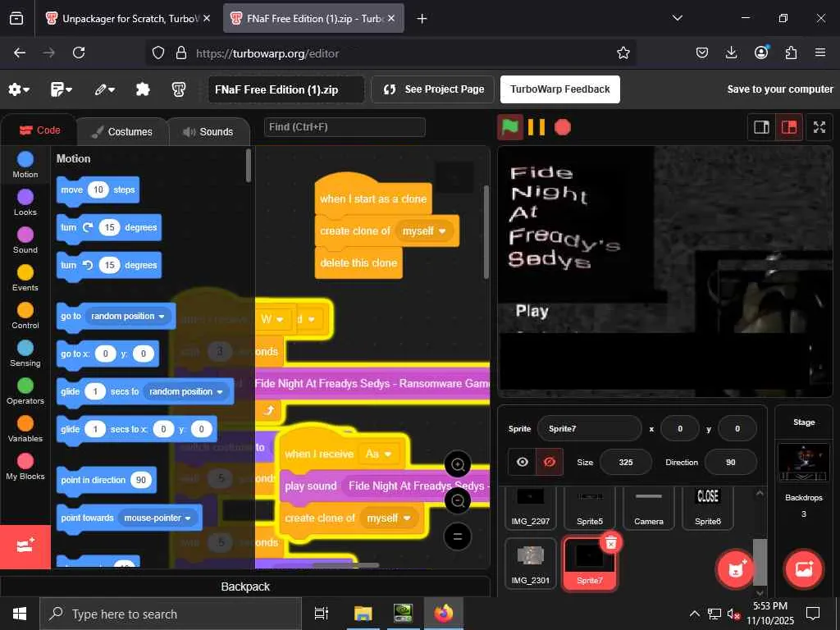Select the Operators block category
Image resolution: width=840 pixels, height=630 pixels.
point(25,391)
